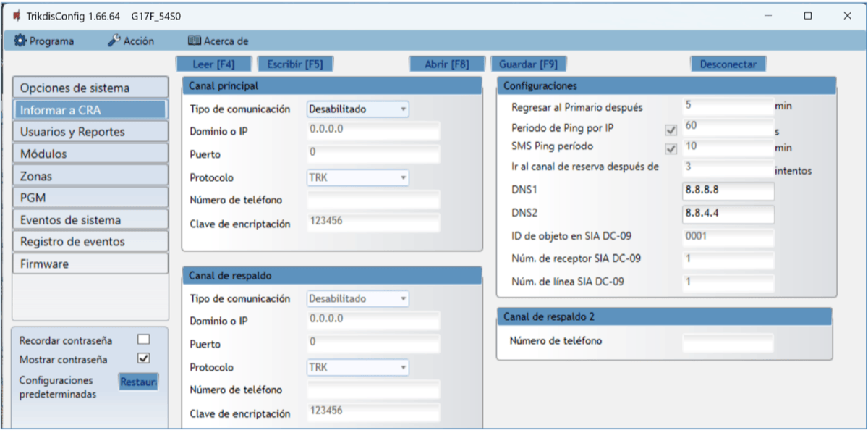868x433 pixels.
Task: Open Canal principal Tipo de comunicación dropdown
Action: [x=358, y=109]
